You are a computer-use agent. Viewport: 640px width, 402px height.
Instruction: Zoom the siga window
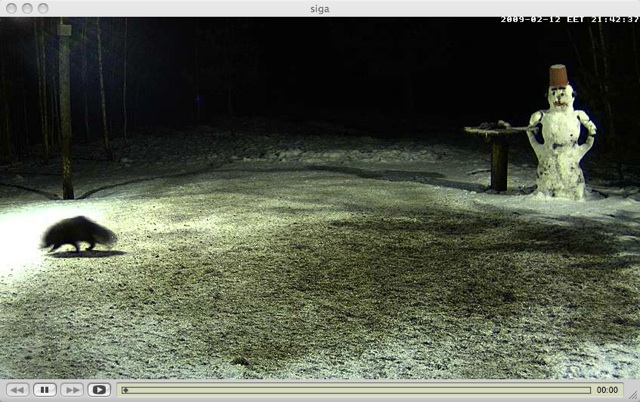pos(43,8)
